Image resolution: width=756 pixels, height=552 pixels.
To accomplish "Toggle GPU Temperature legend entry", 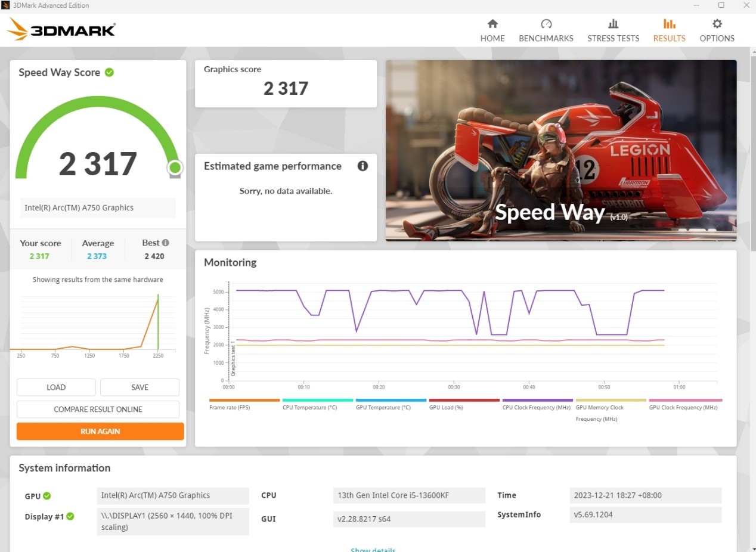I will pyautogui.click(x=391, y=404).
